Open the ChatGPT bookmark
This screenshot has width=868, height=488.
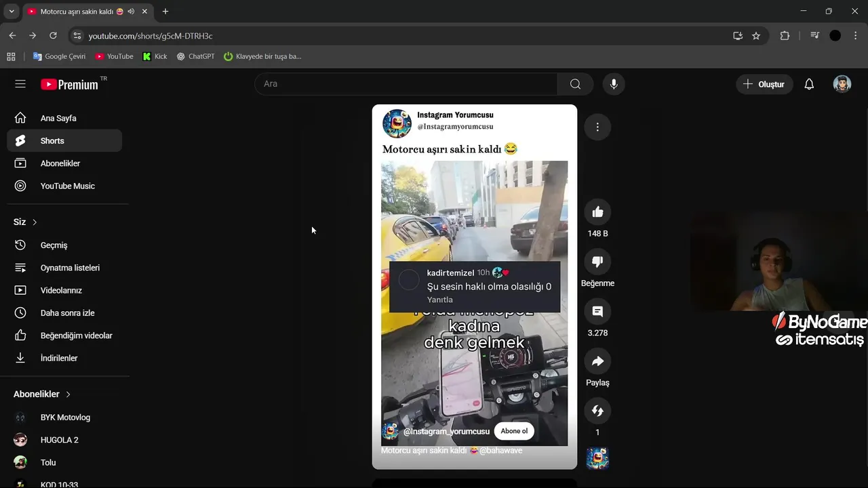[x=195, y=56]
